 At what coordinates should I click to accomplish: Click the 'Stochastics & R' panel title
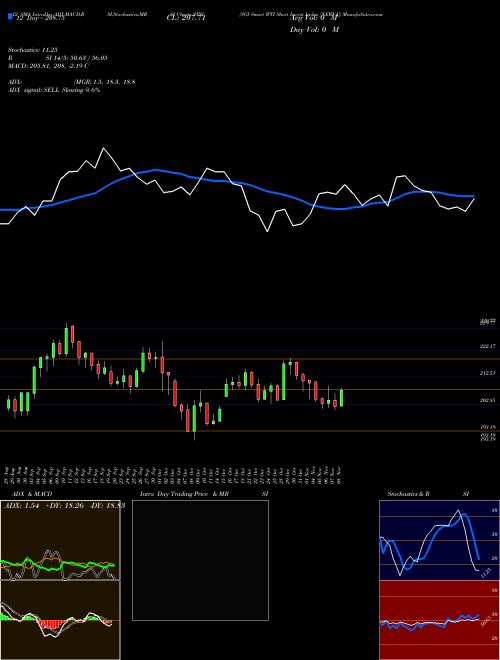coord(409,494)
